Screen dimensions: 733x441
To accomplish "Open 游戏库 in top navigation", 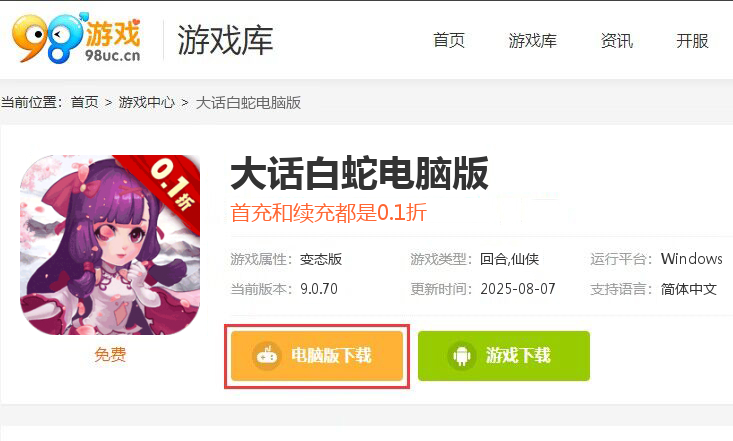I will (532, 41).
